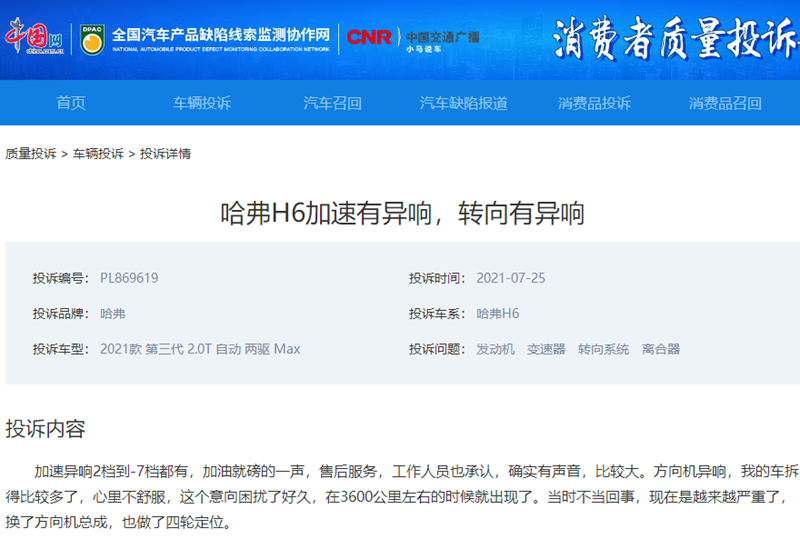This screenshot has height=539, width=800.
Task: Click sentence 换了方向机总成，也做了四轮定位
Action: point(118,522)
